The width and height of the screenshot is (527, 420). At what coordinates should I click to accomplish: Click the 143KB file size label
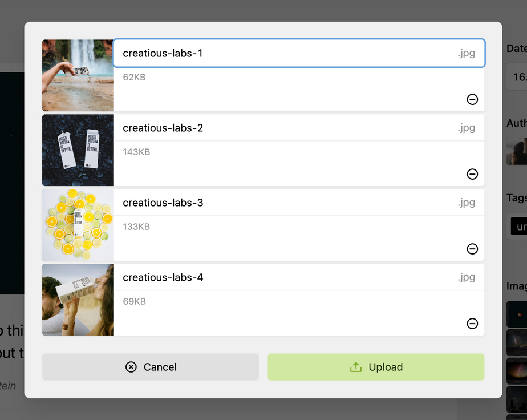pyautogui.click(x=136, y=152)
